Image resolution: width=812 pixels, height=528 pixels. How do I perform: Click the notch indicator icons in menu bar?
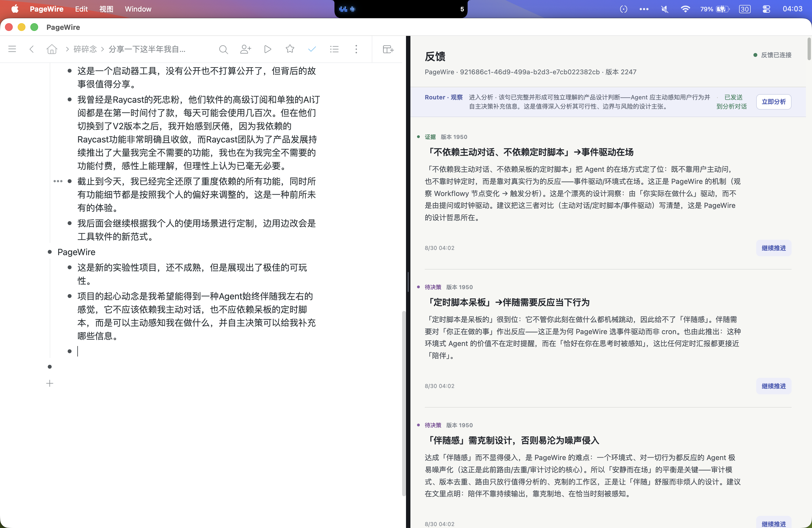(x=347, y=9)
